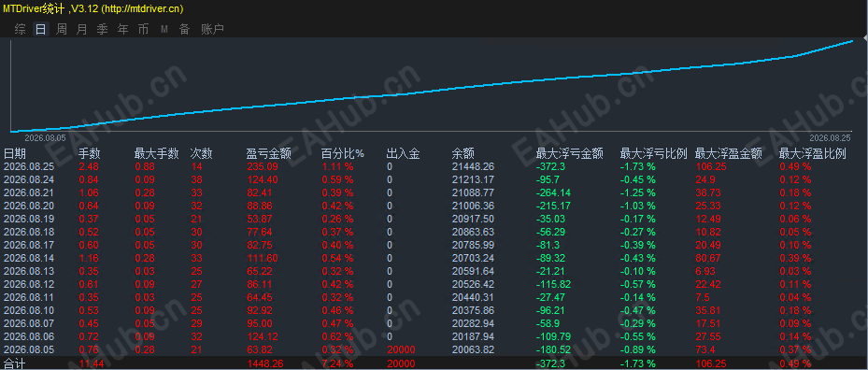868x370 pixels.
Task: Click the 最大浮盈比例 column header
Action: pos(813,154)
